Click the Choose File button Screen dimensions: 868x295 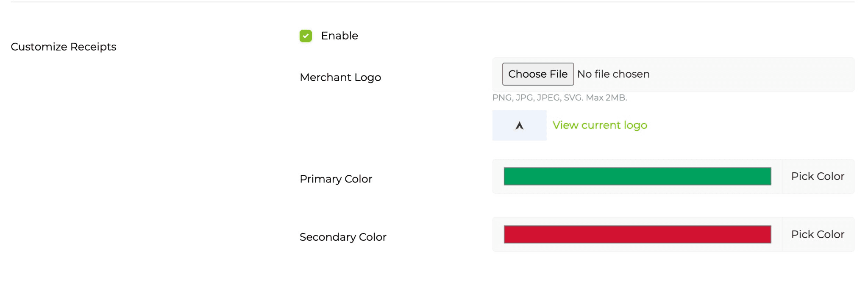[537, 74]
